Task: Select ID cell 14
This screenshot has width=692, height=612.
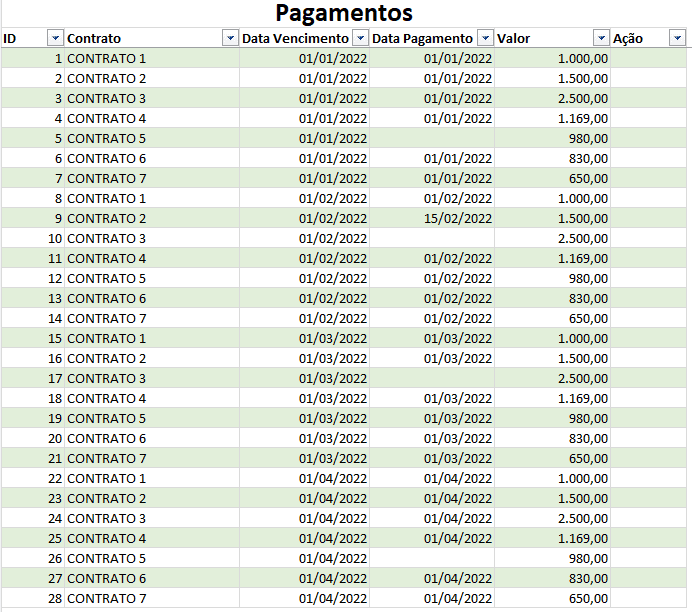Action: coord(33,319)
